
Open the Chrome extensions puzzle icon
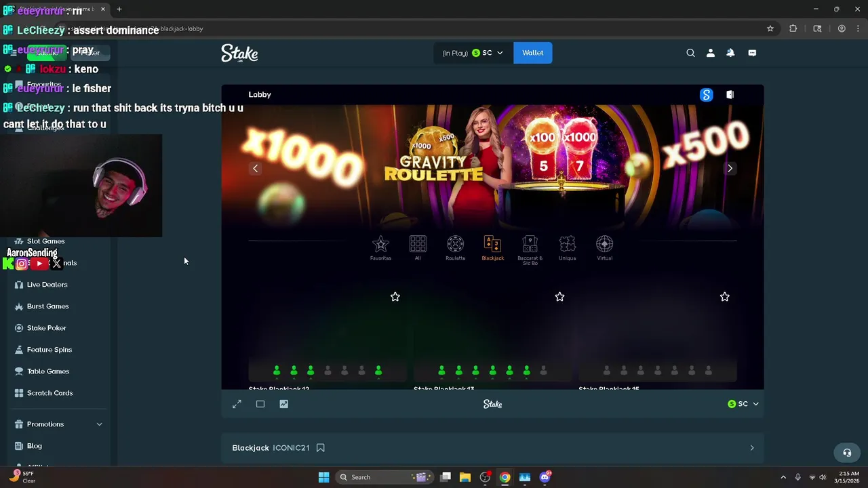[793, 28]
